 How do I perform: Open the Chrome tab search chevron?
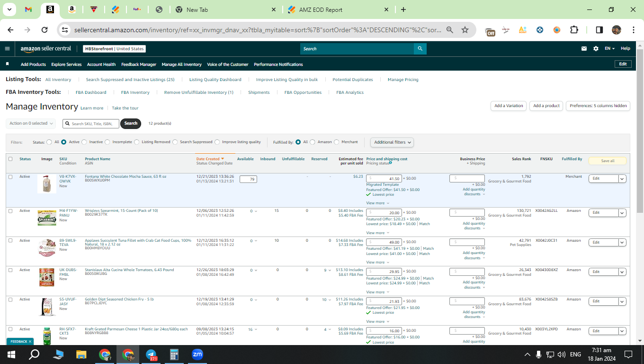click(10, 9)
